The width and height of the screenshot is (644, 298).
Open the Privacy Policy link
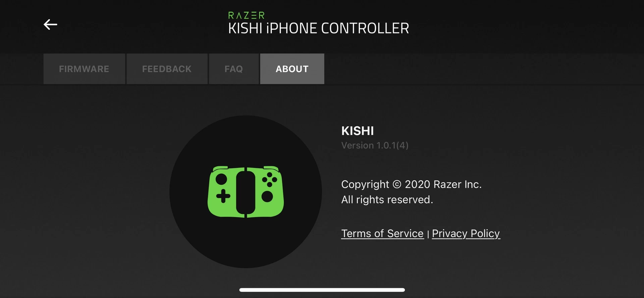(466, 233)
